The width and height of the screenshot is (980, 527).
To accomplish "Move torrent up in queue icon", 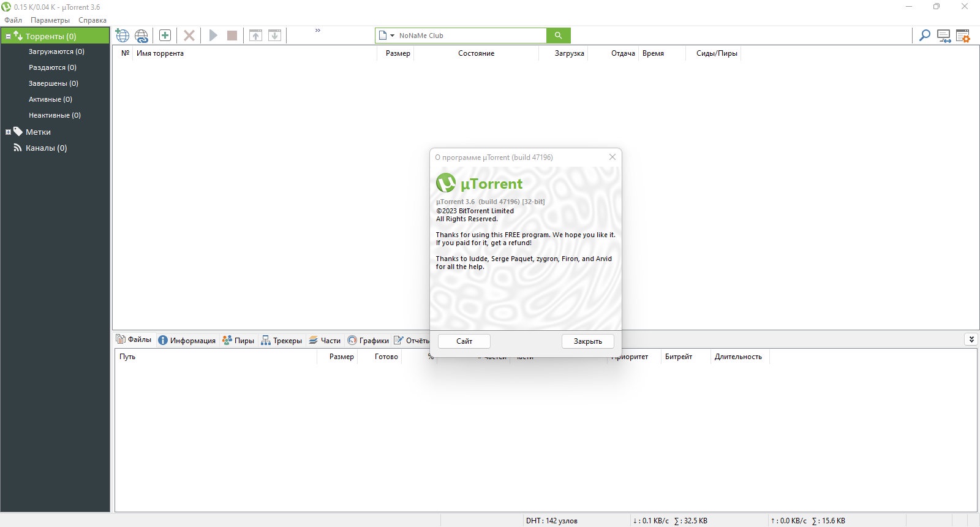I will pyautogui.click(x=256, y=36).
